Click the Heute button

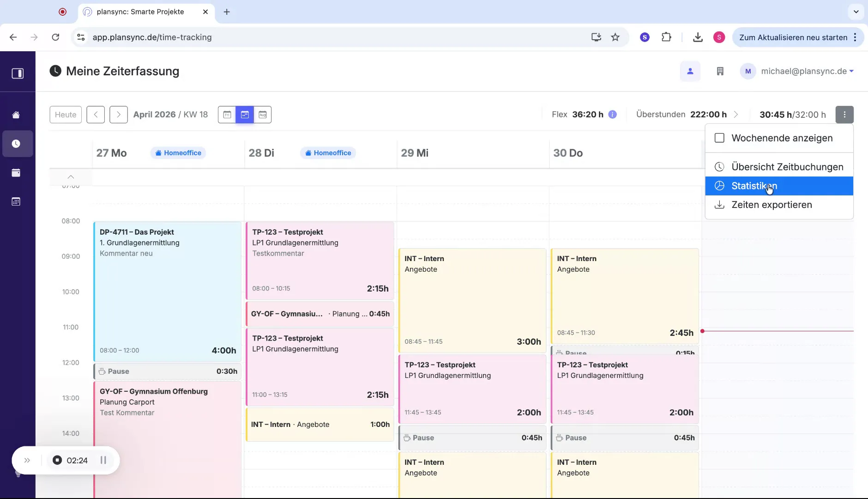(x=66, y=115)
